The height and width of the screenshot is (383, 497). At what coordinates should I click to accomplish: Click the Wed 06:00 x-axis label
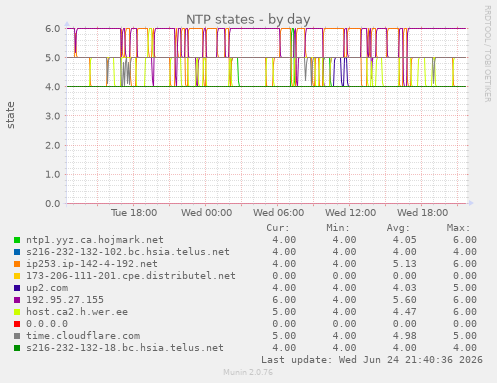pyautogui.click(x=278, y=213)
